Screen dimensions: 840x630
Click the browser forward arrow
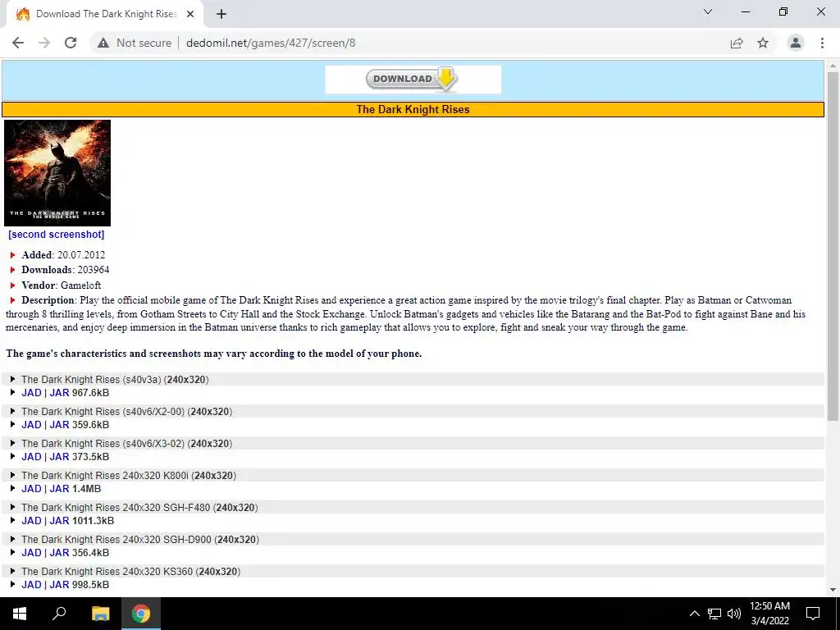[44, 43]
